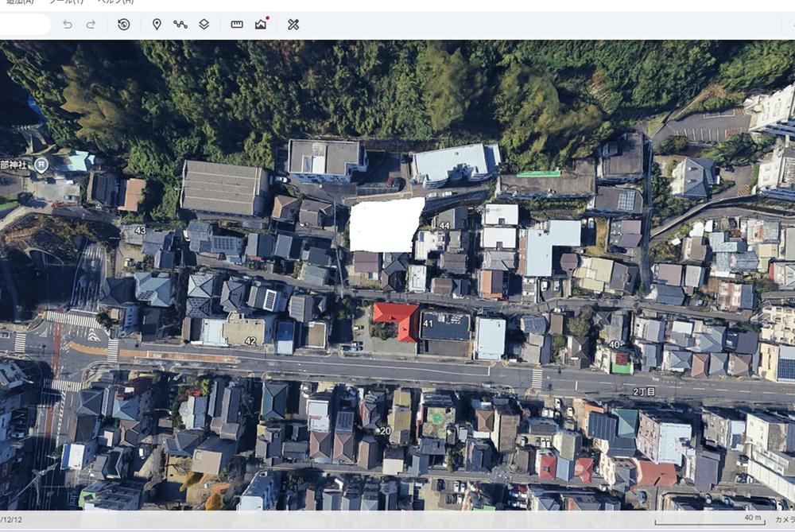
Task: Activate the ruler measure tool
Action: click(x=237, y=25)
